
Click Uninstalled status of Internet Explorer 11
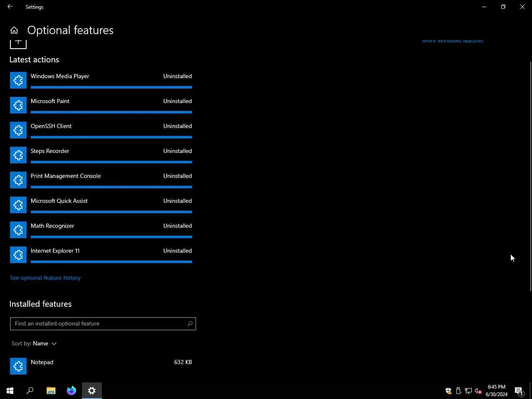[x=177, y=251]
